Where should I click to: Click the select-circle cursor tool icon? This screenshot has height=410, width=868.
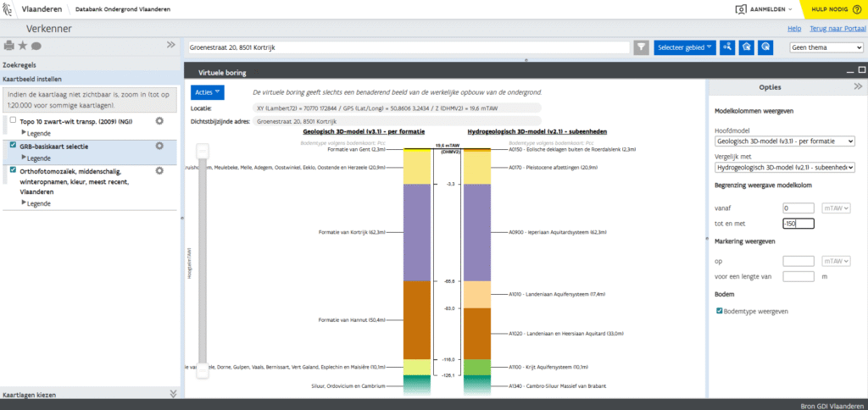pos(765,47)
